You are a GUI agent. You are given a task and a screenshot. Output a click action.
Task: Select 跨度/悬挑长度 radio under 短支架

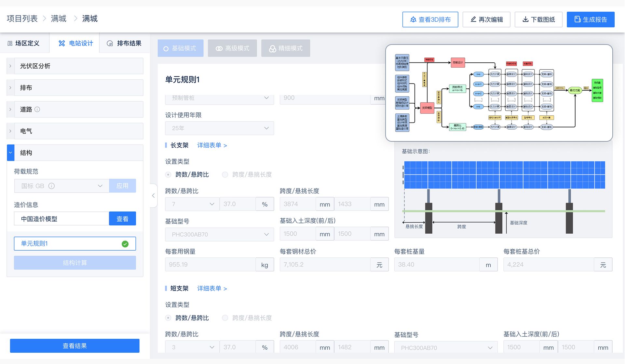pyautogui.click(x=225, y=318)
